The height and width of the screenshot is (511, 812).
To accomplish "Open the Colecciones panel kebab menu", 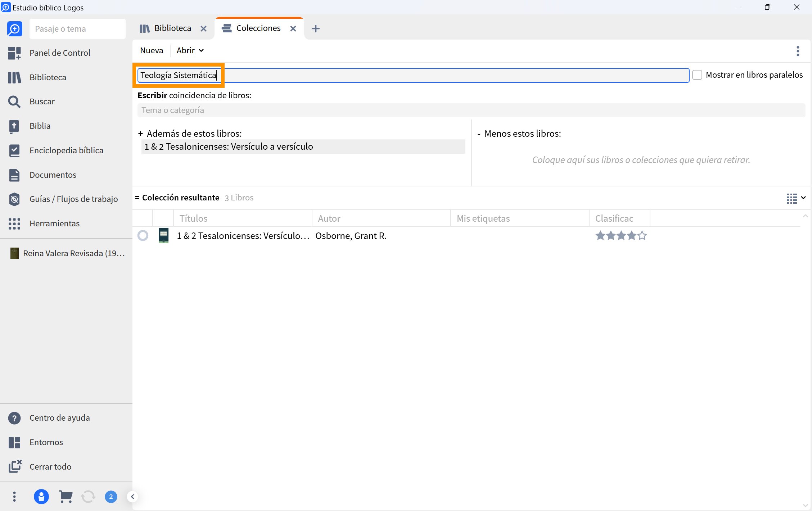I will pos(798,51).
